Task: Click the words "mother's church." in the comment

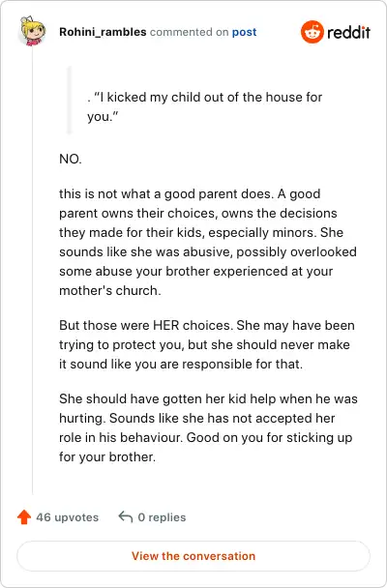Action: (110, 291)
